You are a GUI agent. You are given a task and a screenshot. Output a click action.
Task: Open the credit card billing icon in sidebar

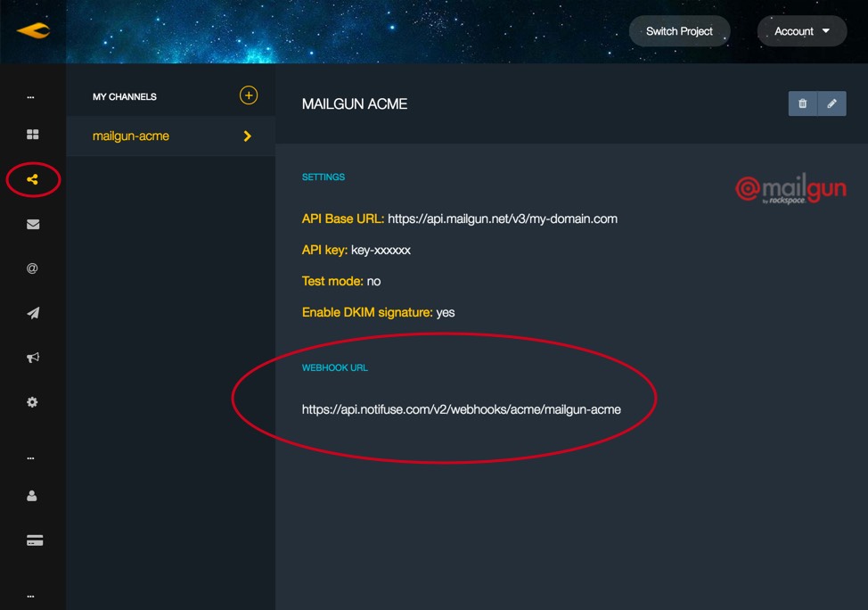35,540
